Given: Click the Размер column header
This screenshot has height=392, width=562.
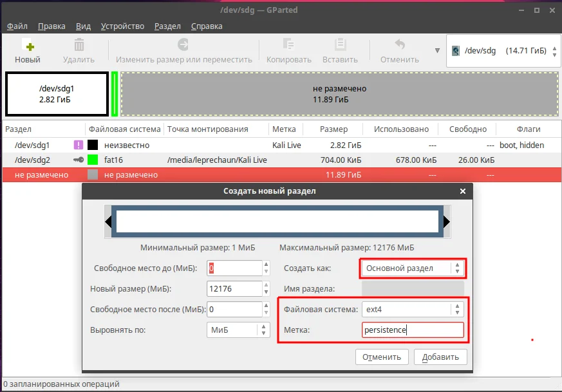Looking at the screenshot, I should pos(333,129).
